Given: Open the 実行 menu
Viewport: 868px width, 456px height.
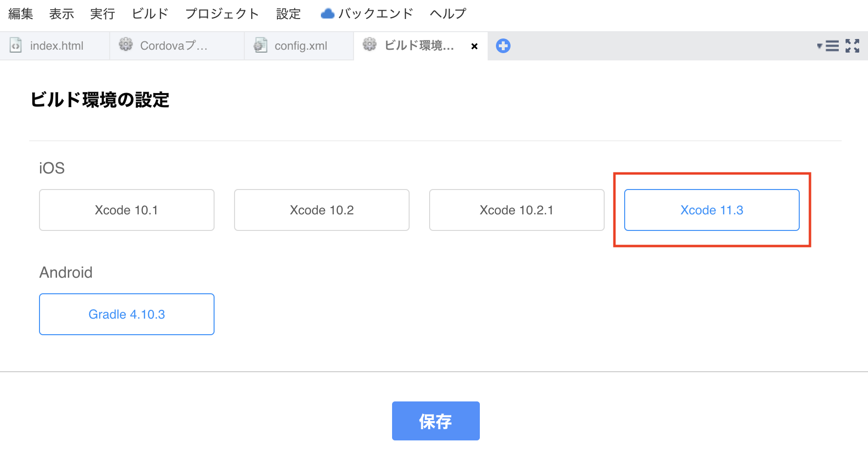Looking at the screenshot, I should pyautogui.click(x=102, y=14).
